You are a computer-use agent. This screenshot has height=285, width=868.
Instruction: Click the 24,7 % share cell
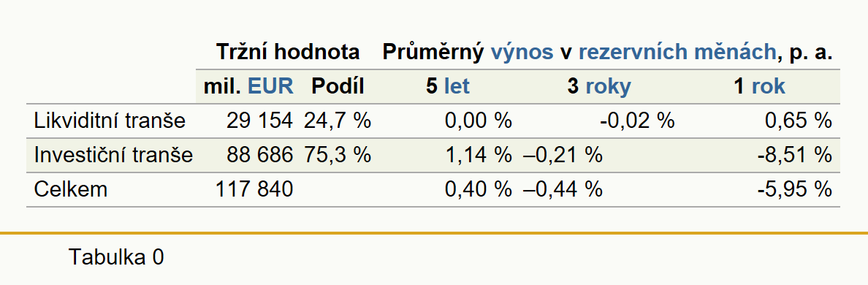[x=337, y=121]
